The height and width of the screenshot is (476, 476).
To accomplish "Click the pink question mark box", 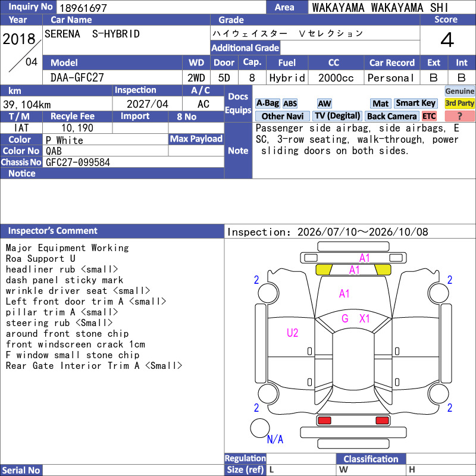I will pyautogui.click(x=459, y=116).
